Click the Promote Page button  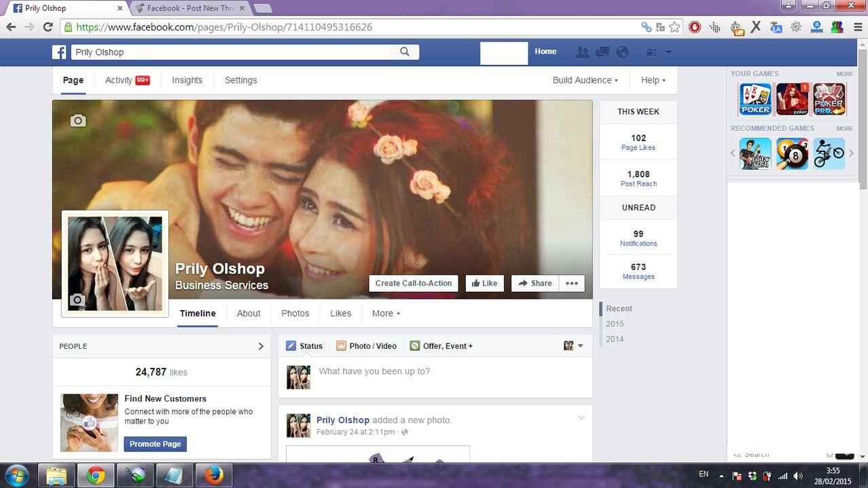pyautogui.click(x=155, y=444)
